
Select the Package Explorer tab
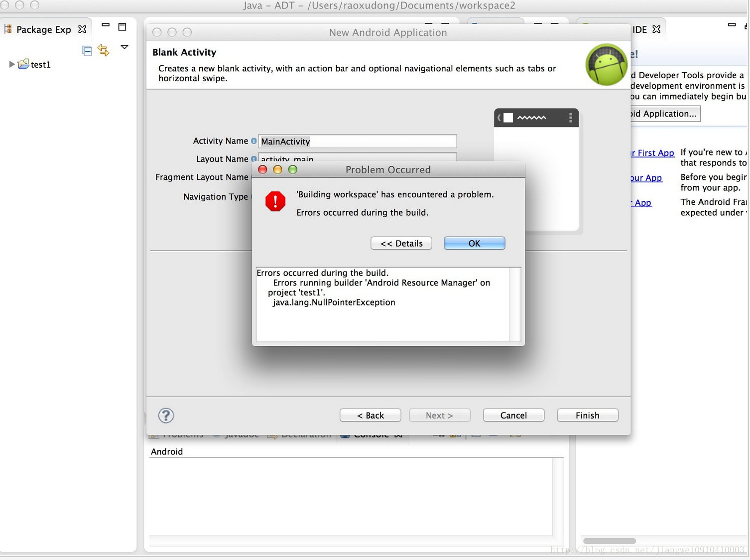(x=44, y=29)
